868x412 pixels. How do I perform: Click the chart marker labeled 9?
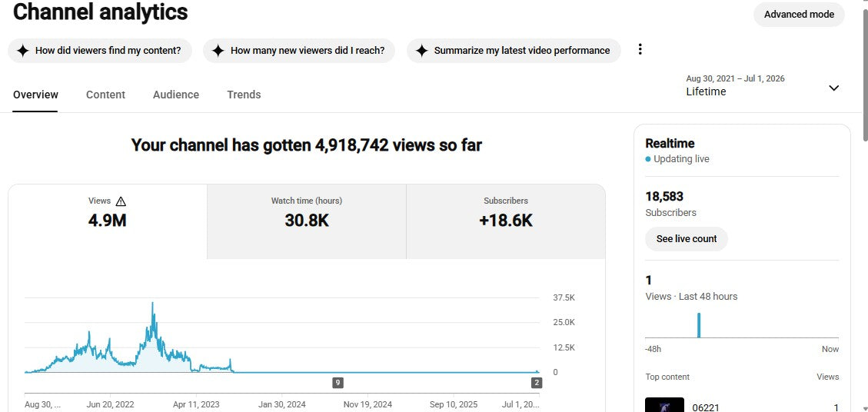(x=338, y=383)
